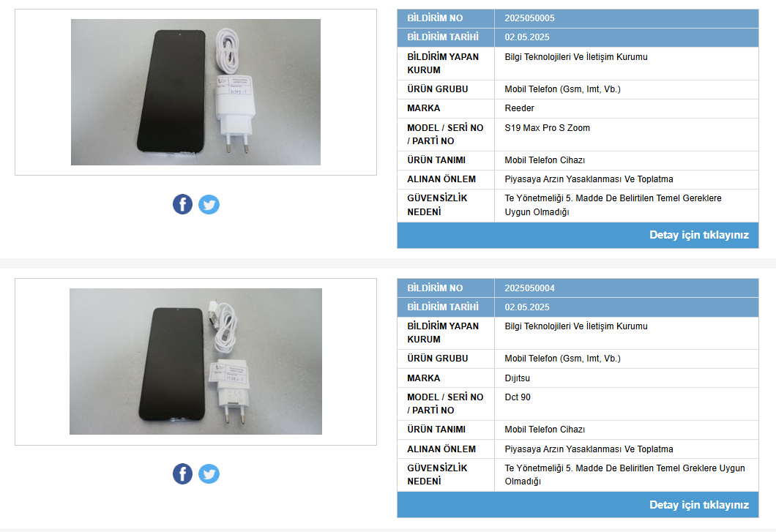The width and height of the screenshot is (776, 532).
Task: Click first notice's ÜRÜN GRUBU value
Action: tap(563, 89)
